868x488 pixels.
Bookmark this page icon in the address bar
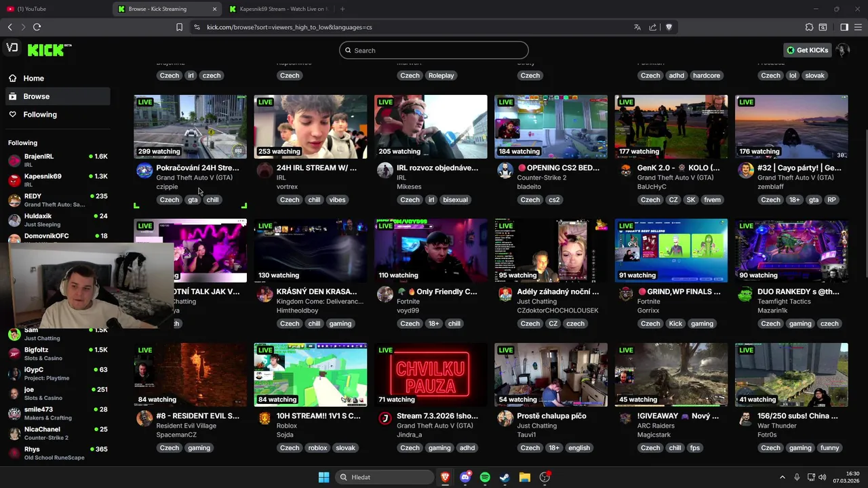click(179, 27)
